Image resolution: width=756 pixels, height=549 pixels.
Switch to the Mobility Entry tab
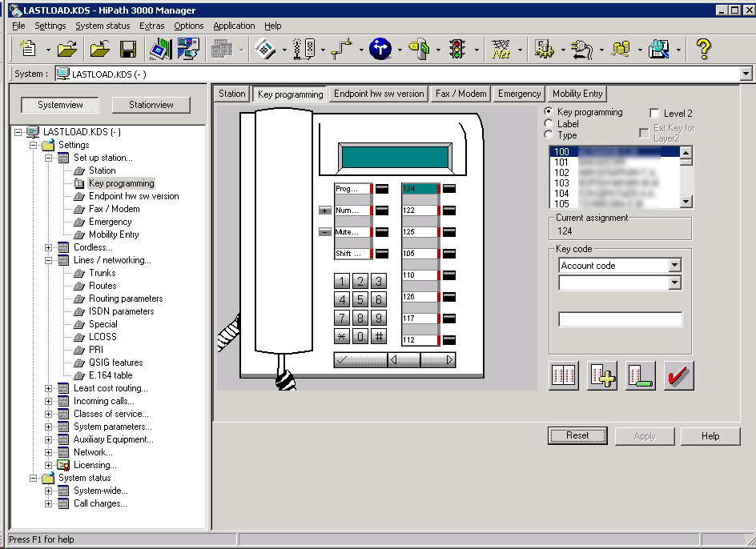tap(577, 94)
